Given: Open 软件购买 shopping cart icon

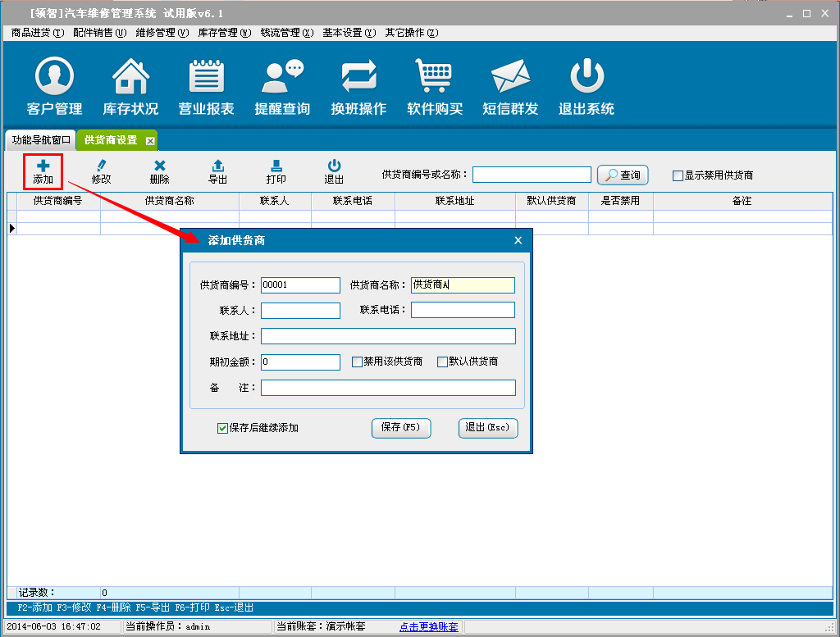Looking at the screenshot, I should pos(435,78).
